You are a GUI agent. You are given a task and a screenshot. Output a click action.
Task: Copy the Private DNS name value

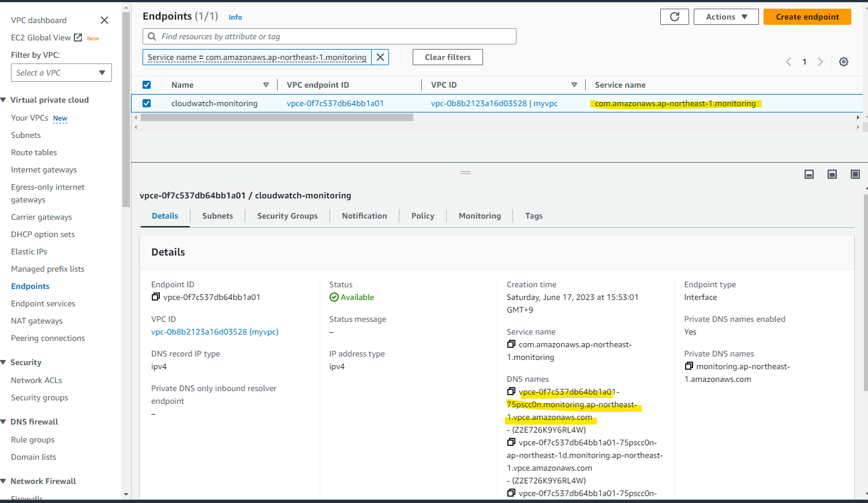(689, 366)
